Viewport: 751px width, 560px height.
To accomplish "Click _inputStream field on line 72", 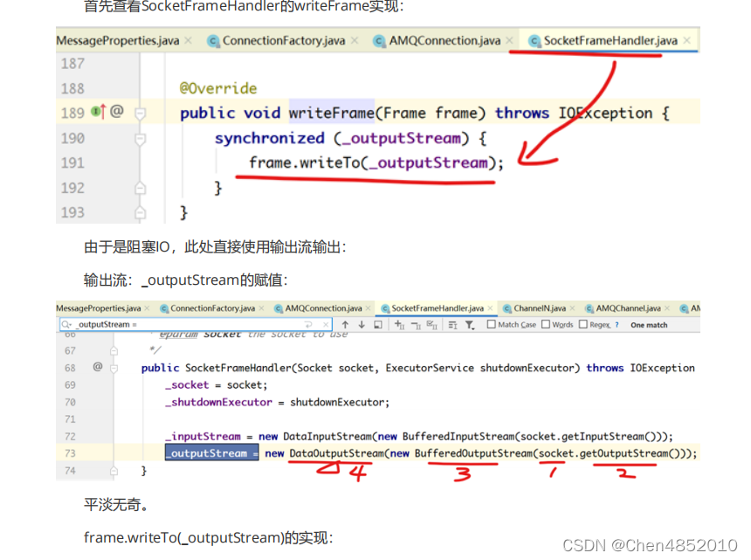I will 203,437.
